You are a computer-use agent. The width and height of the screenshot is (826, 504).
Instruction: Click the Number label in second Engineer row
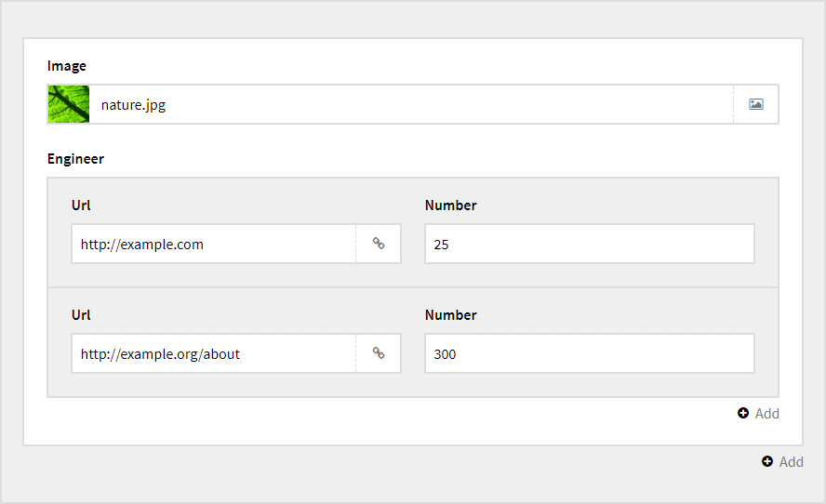[450, 315]
